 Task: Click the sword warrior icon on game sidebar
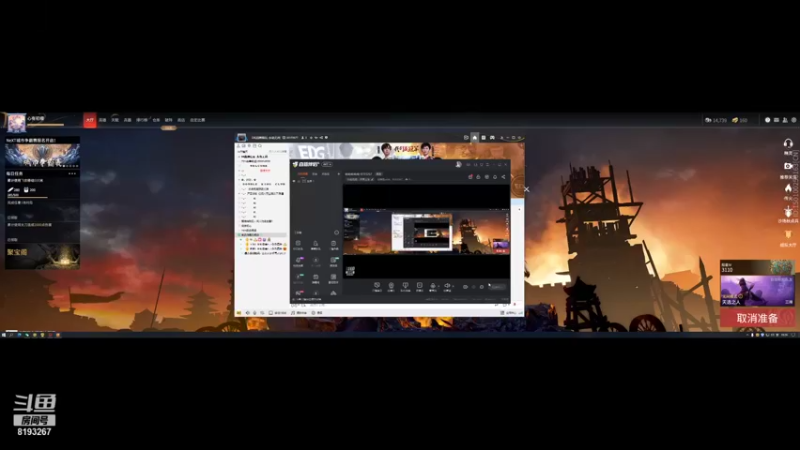point(788,211)
